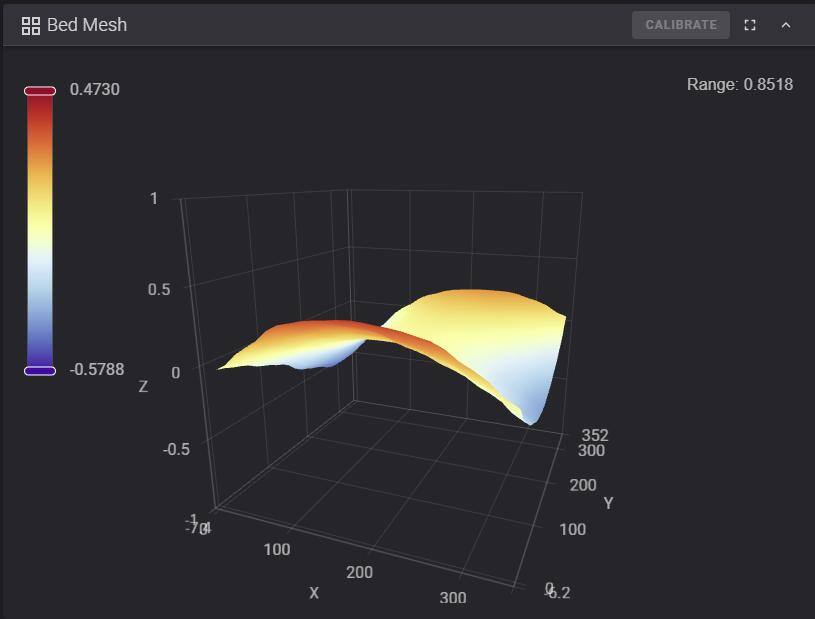Click the Range: 0.8518 readout
This screenshot has width=815, height=619.
[739, 84]
